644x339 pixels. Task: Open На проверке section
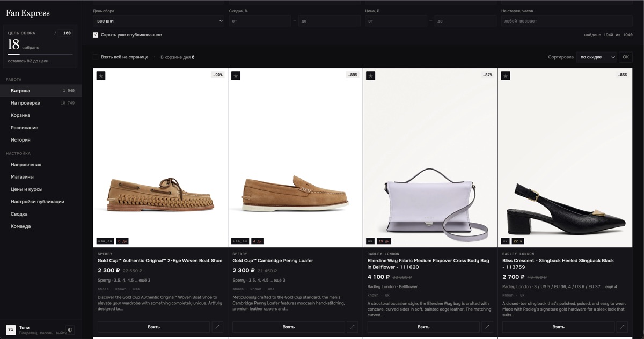coord(41,103)
